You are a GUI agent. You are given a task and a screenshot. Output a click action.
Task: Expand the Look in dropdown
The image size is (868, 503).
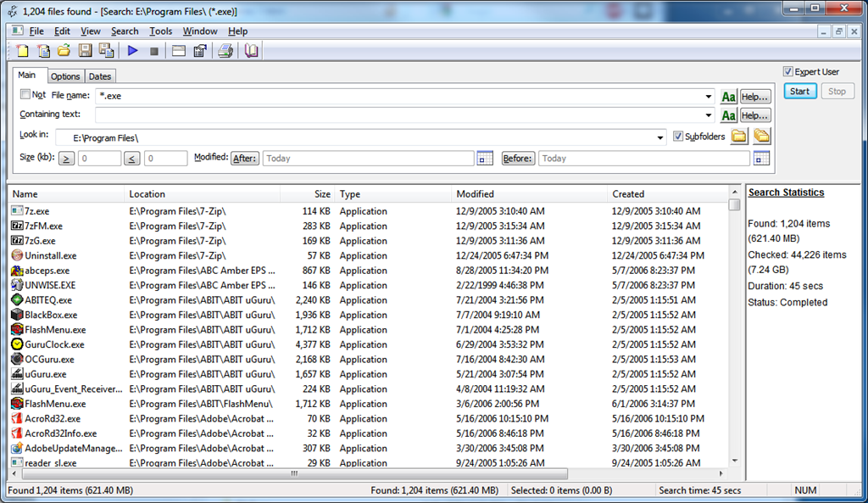pos(659,138)
